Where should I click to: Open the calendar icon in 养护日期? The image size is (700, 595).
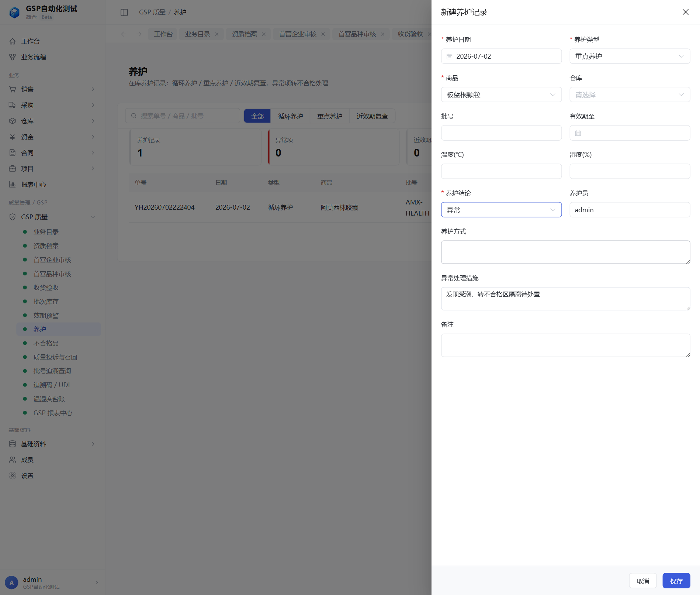pyautogui.click(x=449, y=56)
